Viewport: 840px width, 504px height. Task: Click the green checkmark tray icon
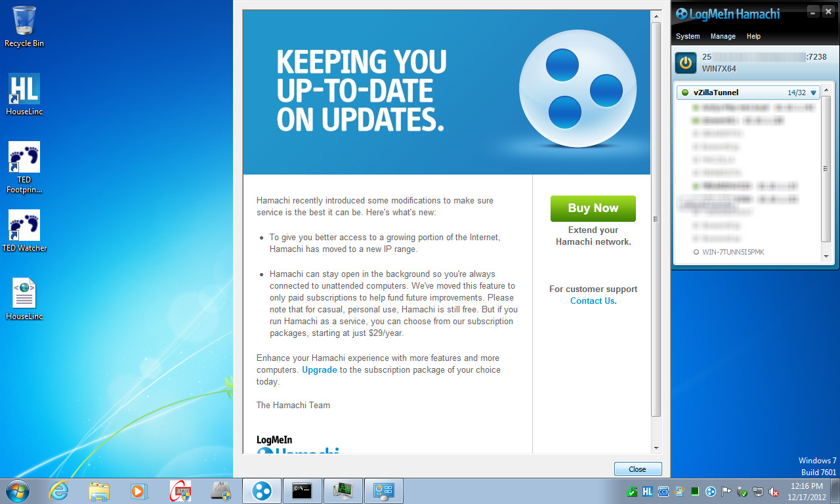point(632,491)
